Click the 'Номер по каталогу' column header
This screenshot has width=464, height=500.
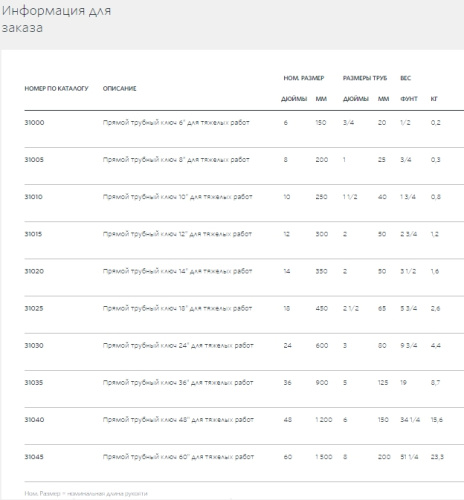pos(56,88)
